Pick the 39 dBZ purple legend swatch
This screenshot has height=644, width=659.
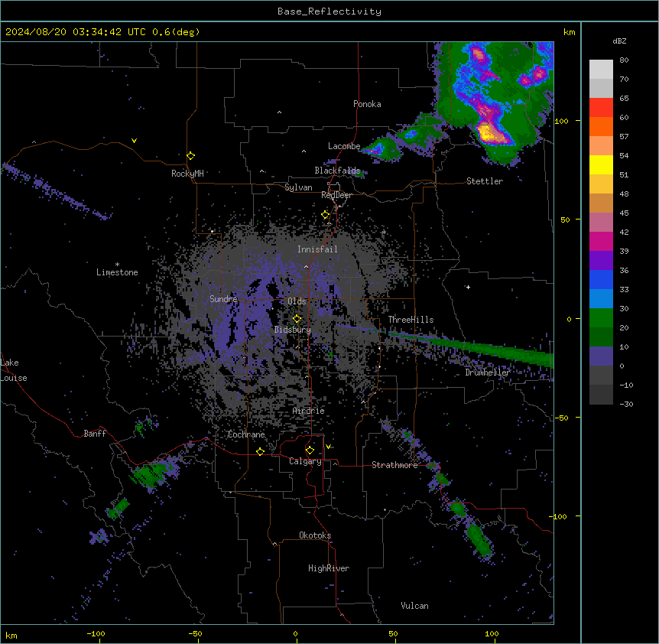(x=601, y=261)
